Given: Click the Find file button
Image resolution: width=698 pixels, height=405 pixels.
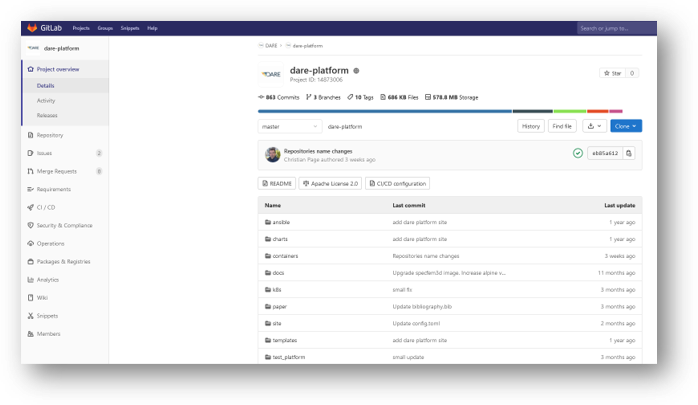Looking at the screenshot, I should pyautogui.click(x=563, y=126).
